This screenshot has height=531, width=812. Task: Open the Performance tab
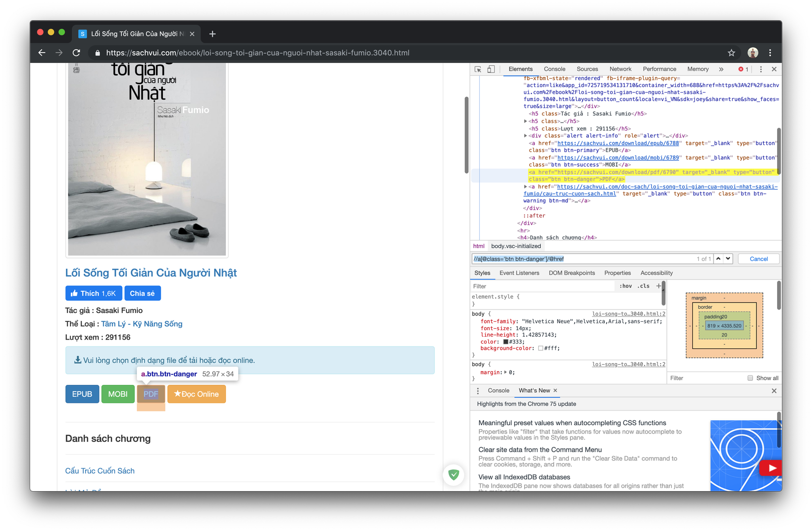(659, 69)
